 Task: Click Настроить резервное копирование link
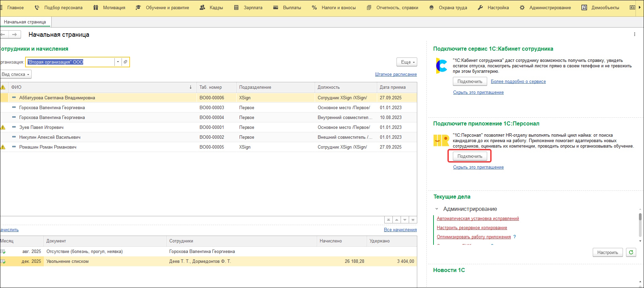472,228
